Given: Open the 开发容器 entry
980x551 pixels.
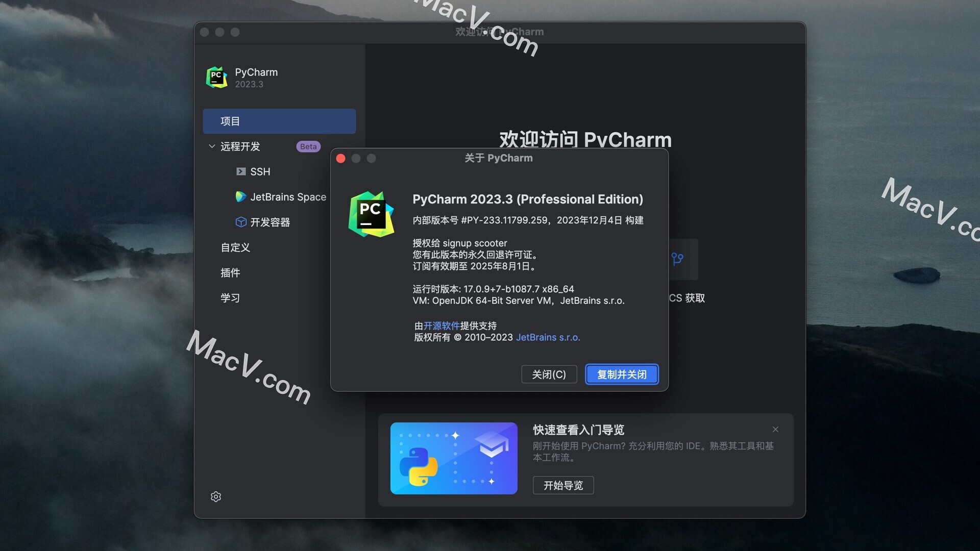Looking at the screenshot, I should 270,222.
